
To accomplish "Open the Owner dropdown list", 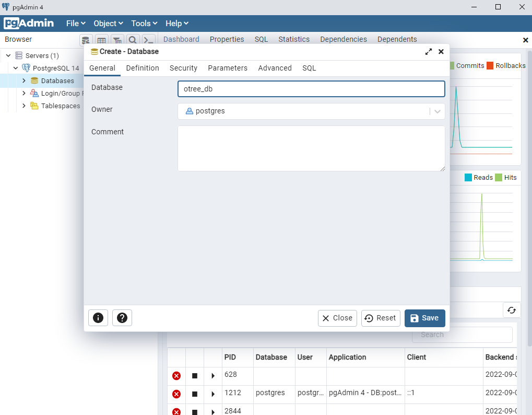I will [x=438, y=111].
